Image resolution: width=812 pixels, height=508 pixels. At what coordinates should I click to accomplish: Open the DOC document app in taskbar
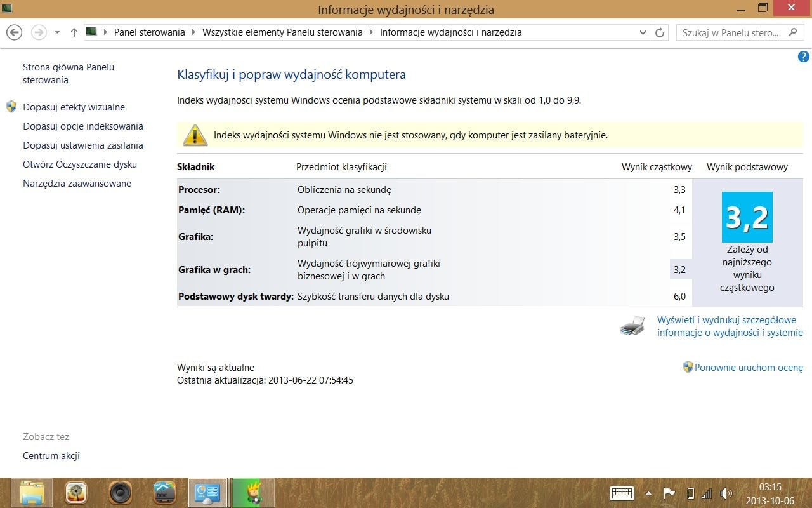[164, 493]
